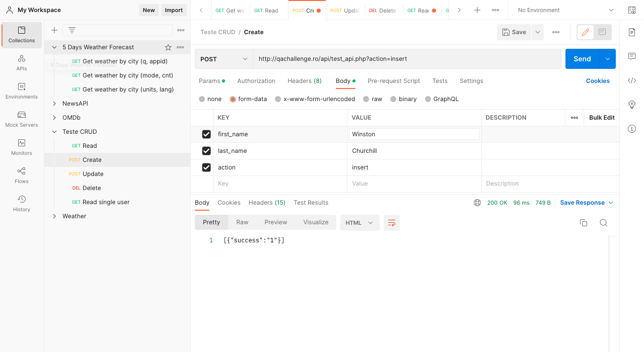The image size is (644, 352).
Task: Open the Test Results response tab
Action: click(x=311, y=203)
